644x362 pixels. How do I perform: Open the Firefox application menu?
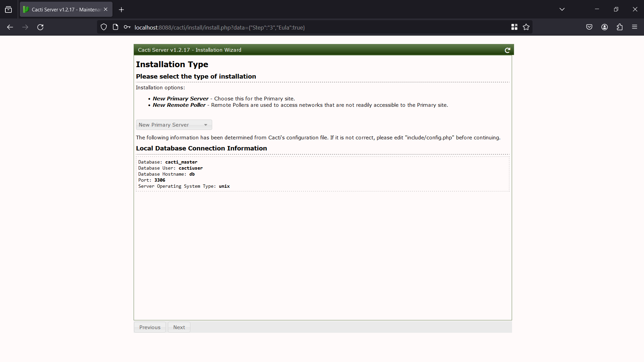point(634,27)
